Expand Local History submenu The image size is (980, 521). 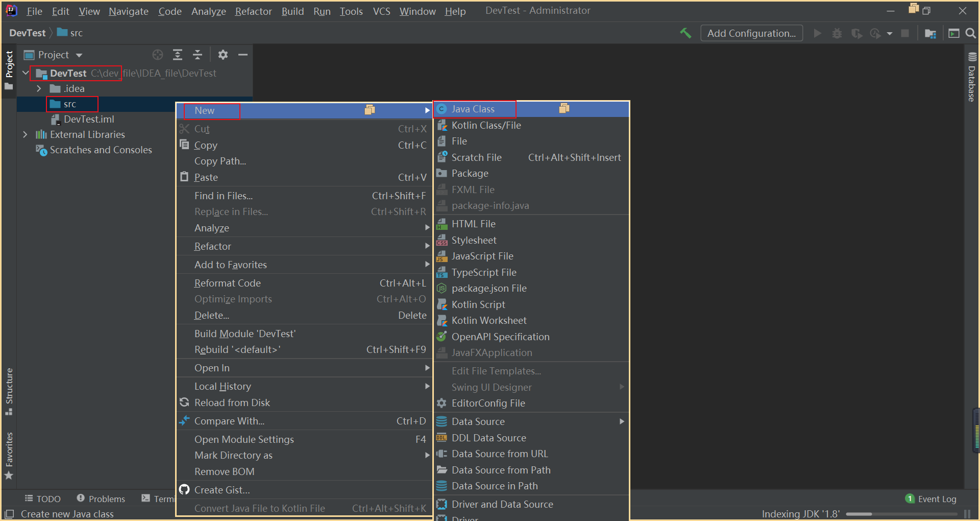pos(304,386)
